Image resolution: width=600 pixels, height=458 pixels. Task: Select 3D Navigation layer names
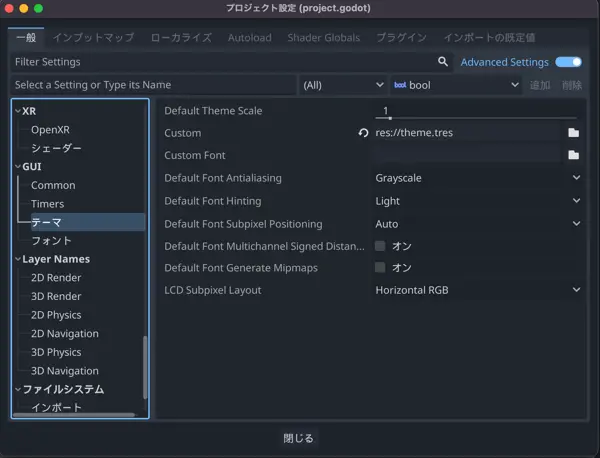[65, 371]
